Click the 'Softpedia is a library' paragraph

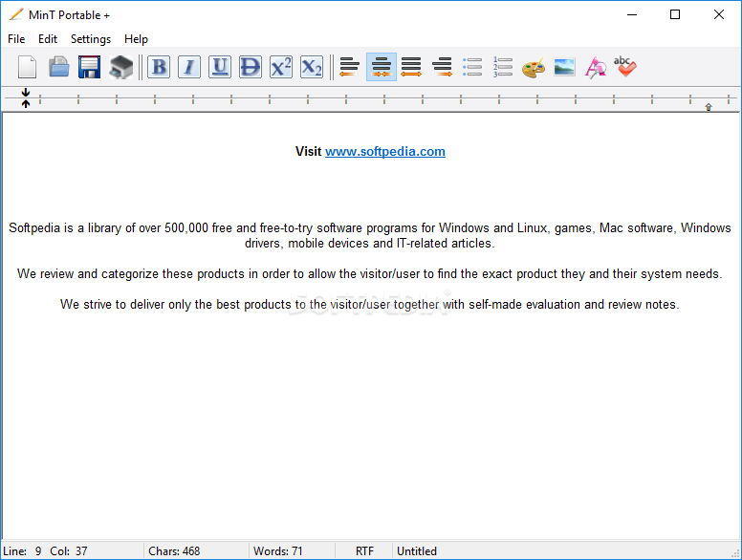coord(370,235)
